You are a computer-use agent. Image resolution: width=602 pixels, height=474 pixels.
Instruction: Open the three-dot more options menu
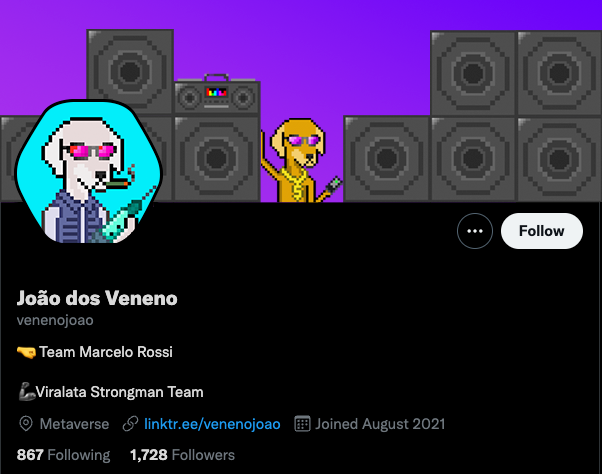(475, 231)
